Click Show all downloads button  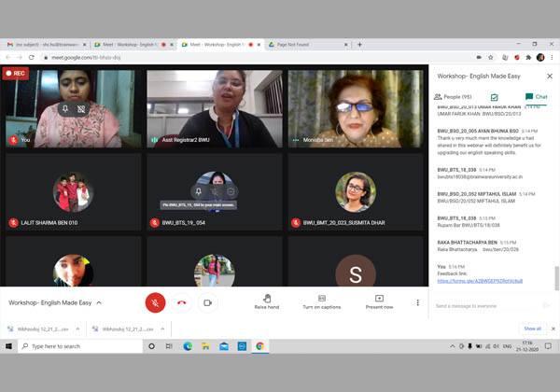point(532,329)
